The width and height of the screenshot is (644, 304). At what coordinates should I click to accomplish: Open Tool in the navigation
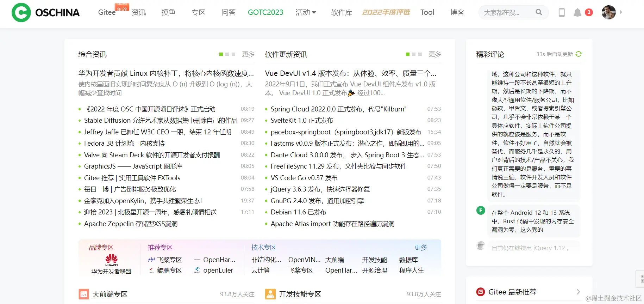coord(427,12)
